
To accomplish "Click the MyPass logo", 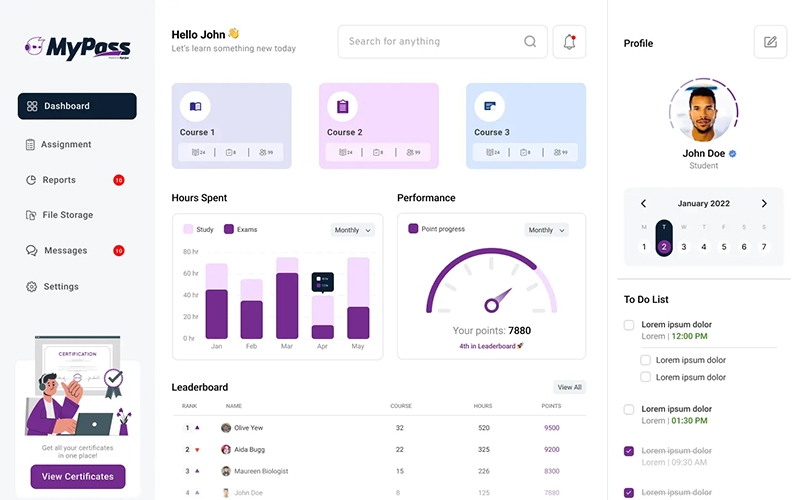I will [x=77, y=46].
